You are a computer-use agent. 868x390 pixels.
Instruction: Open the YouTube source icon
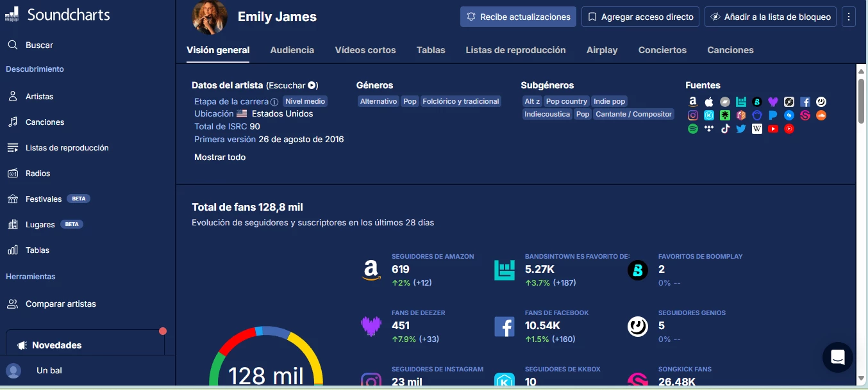point(773,129)
